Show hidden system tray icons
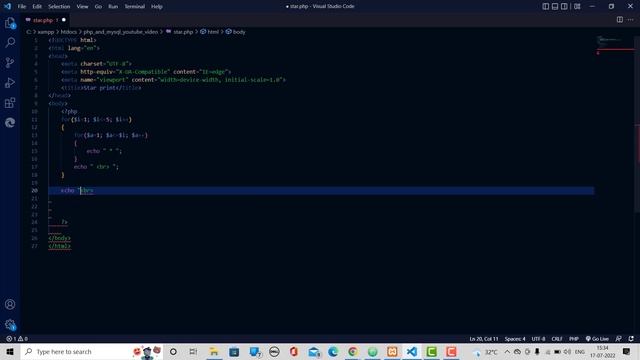The height and width of the screenshot is (360, 640). click(x=507, y=351)
